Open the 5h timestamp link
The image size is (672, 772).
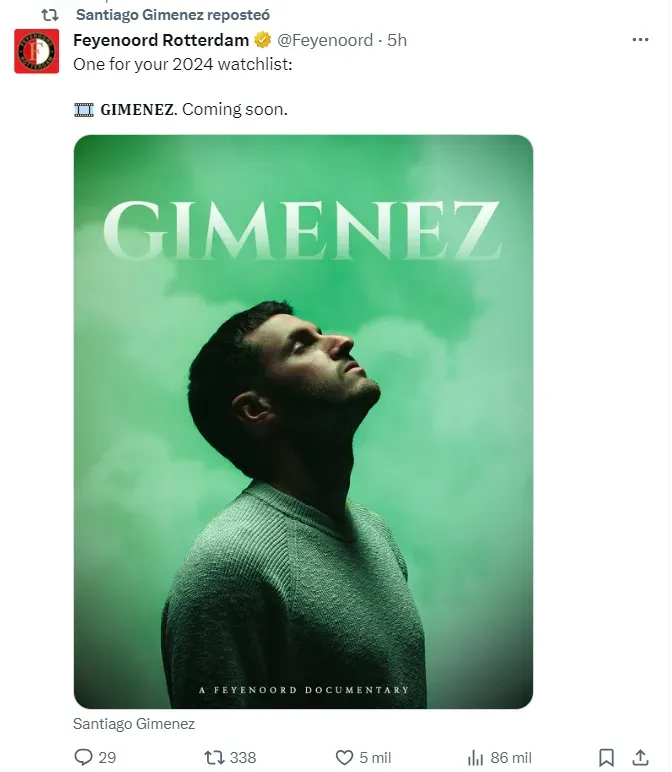(x=397, y=40)
